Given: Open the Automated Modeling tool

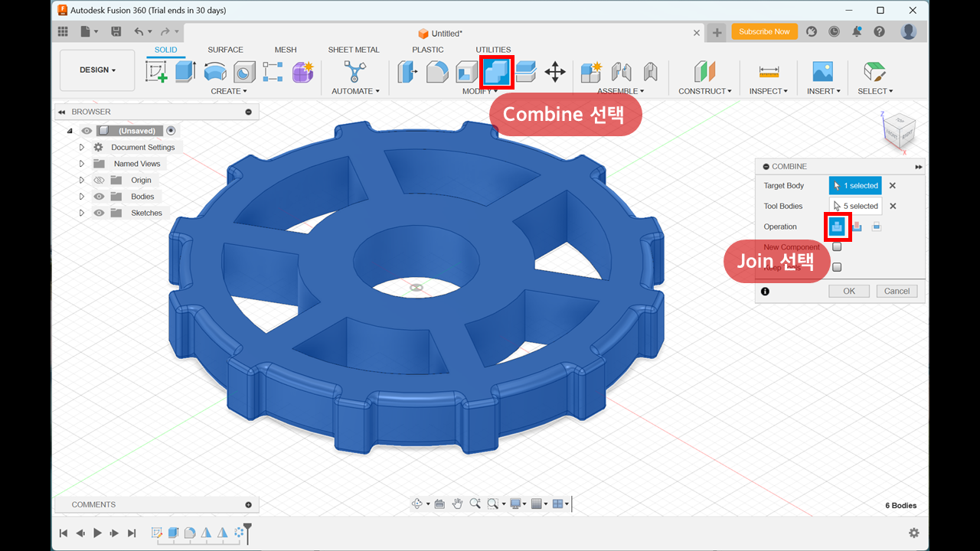Looking at the screenshot, I should tap(354, 72).
